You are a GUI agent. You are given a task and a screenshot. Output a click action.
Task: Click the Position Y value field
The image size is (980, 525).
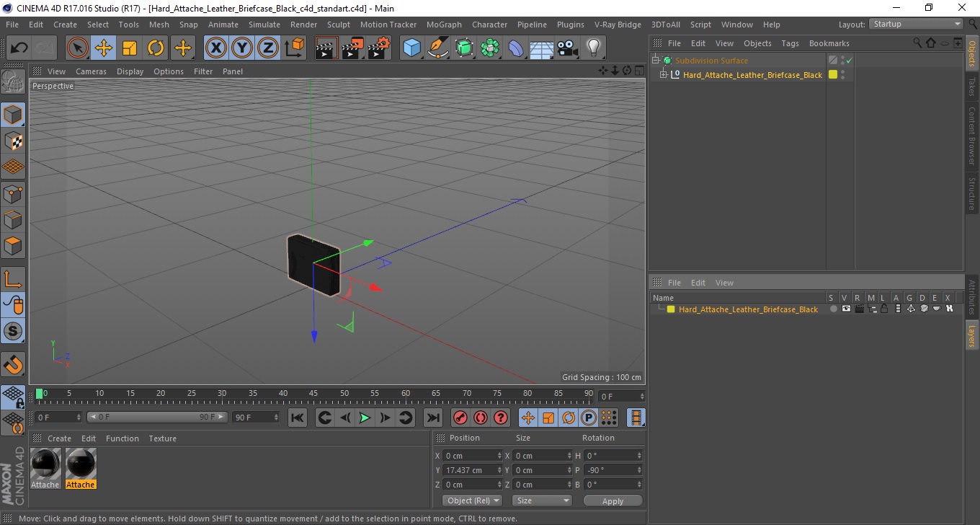click(473, 470)
